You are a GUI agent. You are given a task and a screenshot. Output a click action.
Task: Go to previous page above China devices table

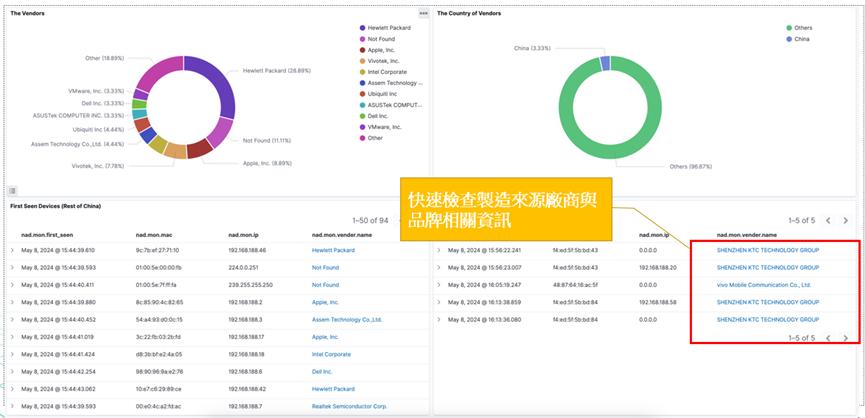[828, 221]
